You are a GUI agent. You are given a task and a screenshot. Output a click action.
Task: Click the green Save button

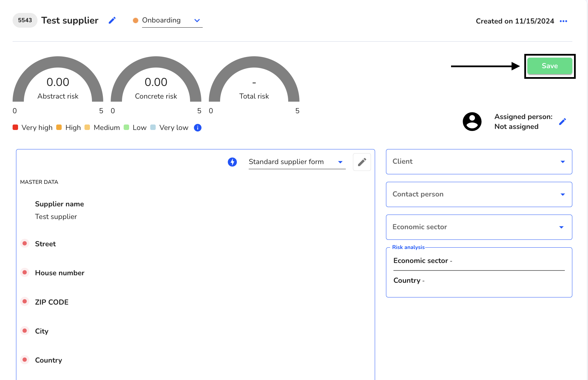click(x=550, y=66)
